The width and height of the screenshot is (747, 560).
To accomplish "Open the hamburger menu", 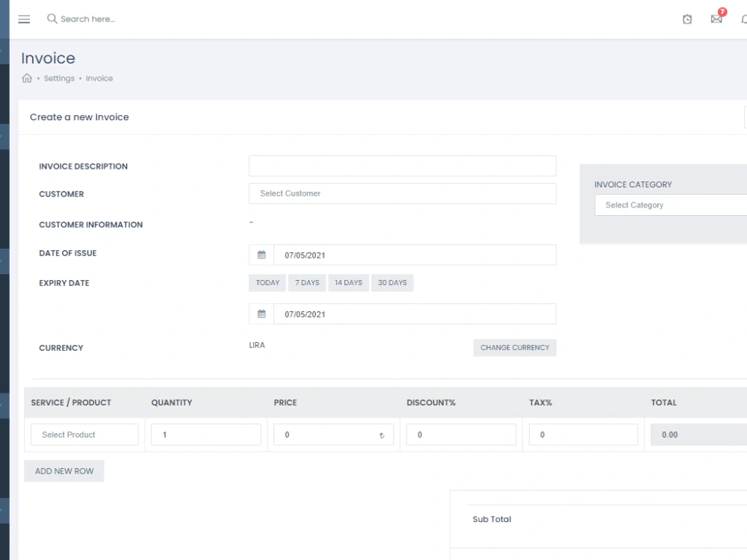I will pyautogui.click(x=24, y=19).
